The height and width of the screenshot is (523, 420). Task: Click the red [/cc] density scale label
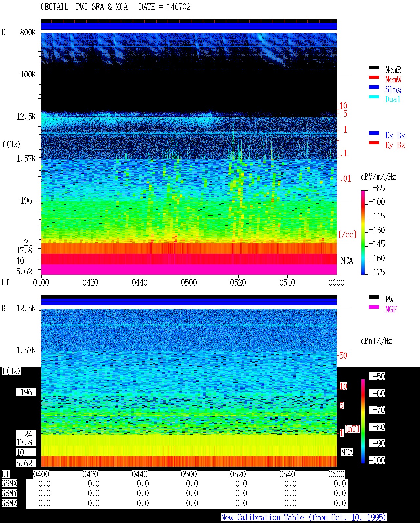[x=347, y=234]
